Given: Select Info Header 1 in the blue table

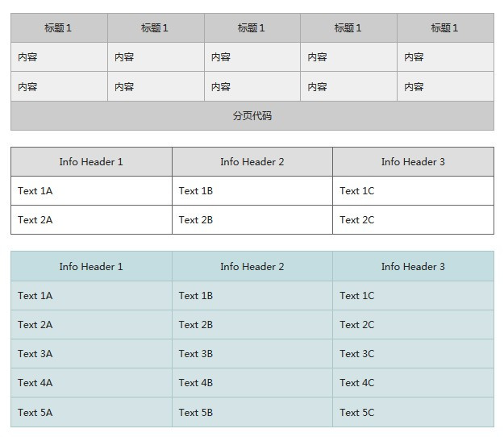Looking at the screenshot, I should [91, 267].
